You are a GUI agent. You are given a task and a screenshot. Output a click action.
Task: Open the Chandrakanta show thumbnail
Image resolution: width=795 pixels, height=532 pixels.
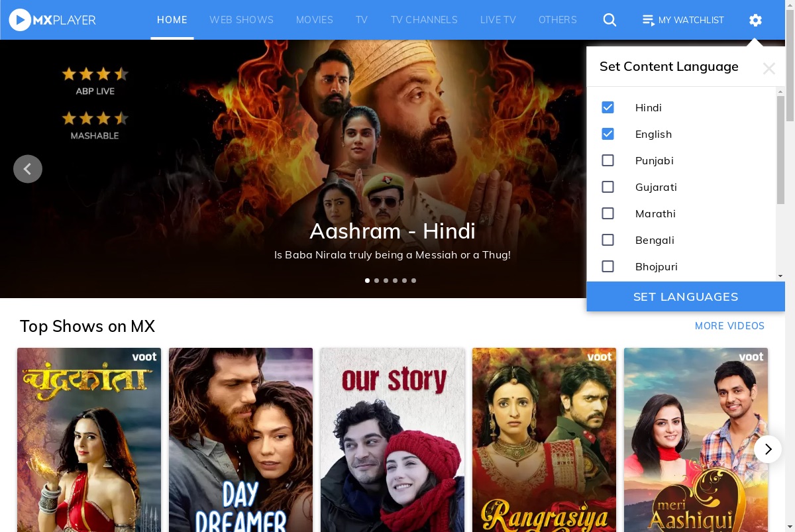pos(89,440)
